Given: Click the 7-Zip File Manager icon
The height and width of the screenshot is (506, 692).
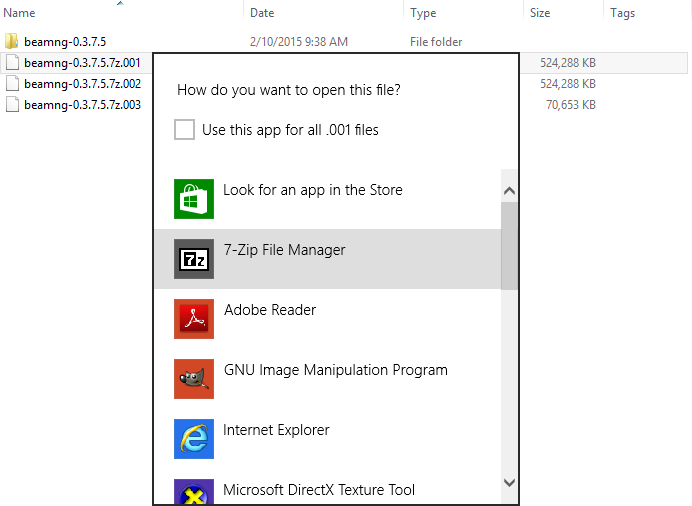Looking at the screenshot, I should 193,259.
